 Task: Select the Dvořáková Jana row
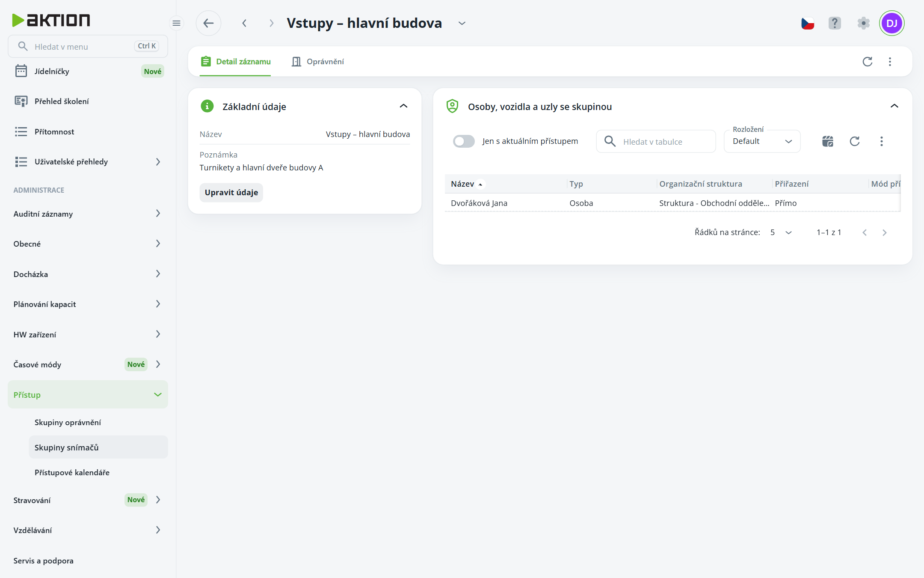click(672, 203)
